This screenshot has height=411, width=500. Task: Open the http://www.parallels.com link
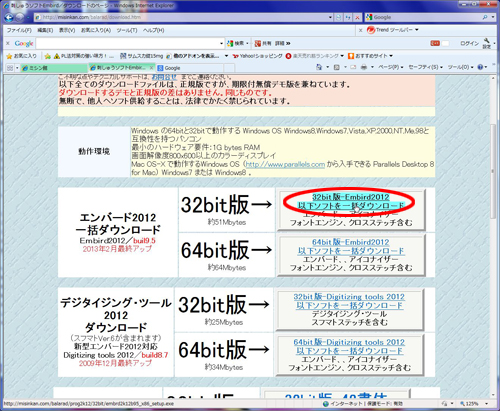[x=285, y=164]
